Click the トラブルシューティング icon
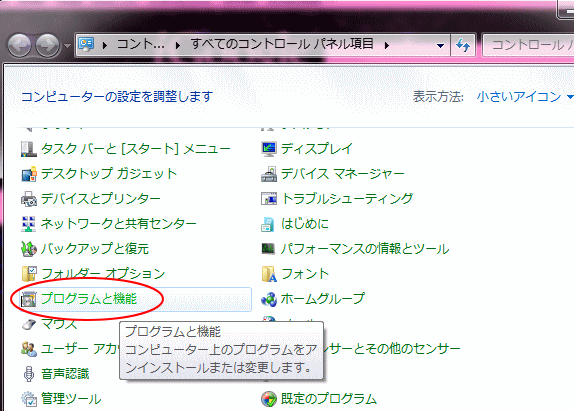 (x=269, y=199)
